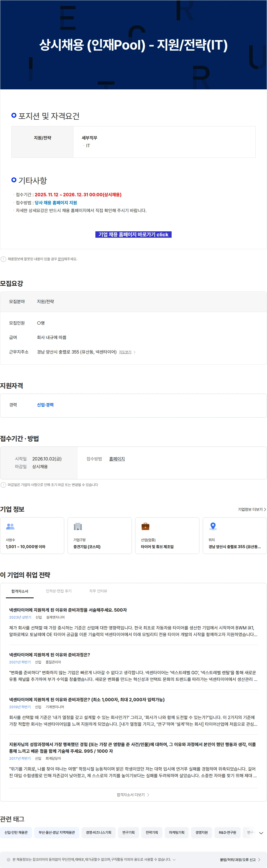Viewport: 267px width, 868px height.
Task: Click the briefcase industry icon
Action: click(145, 526)
